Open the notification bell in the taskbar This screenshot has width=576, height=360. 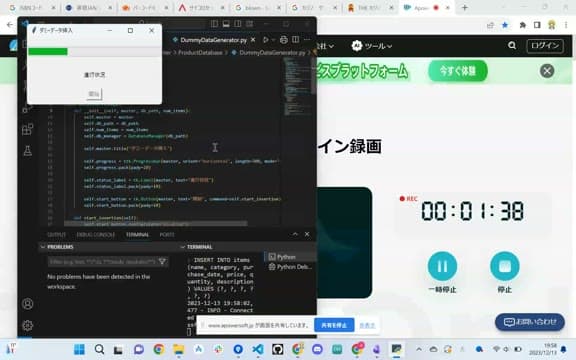pyautogui.click(x=564, y=349)
